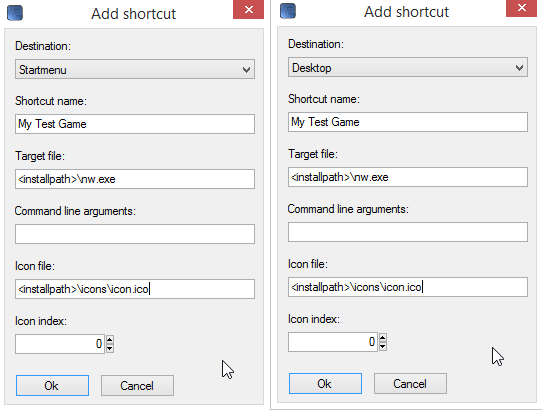Click app icon in Startmenu dialog title bar

pyautogui.click(x=15, y=13)
